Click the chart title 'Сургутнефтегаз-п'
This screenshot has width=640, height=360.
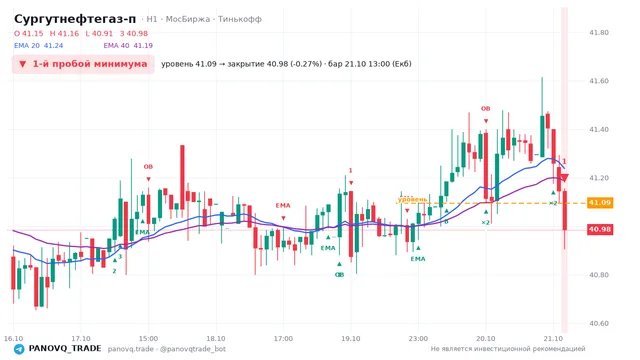pyautogui.click(x=75, y=19)
